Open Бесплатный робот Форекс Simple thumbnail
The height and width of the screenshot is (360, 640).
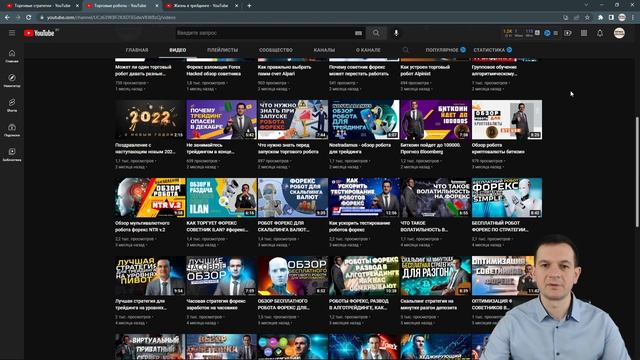[x=507, y=198]
